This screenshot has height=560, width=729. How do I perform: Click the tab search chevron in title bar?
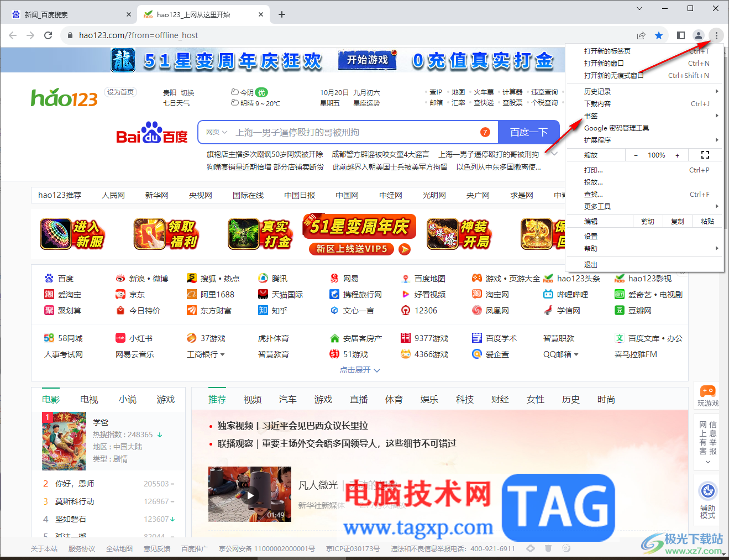coord(639,8)
